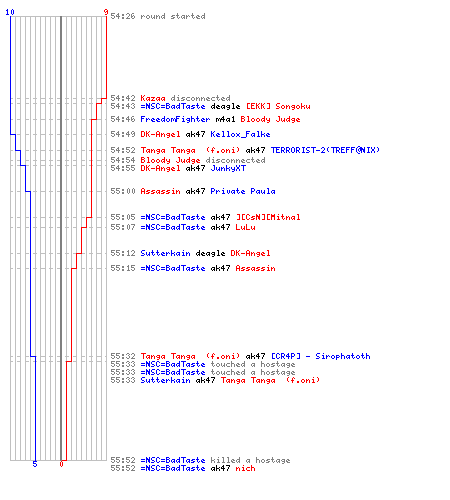Click ][CsN][Mitnal player name
The image size is (450, 500).
pyautogui.click(x=268, y=217)
